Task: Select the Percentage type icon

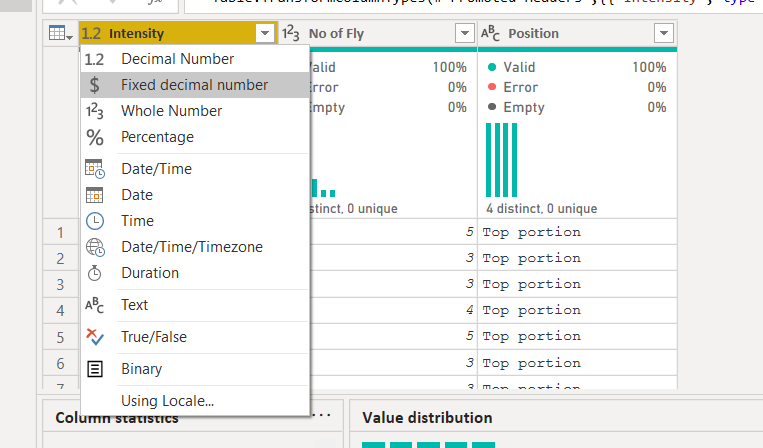Action: point(95,137)
